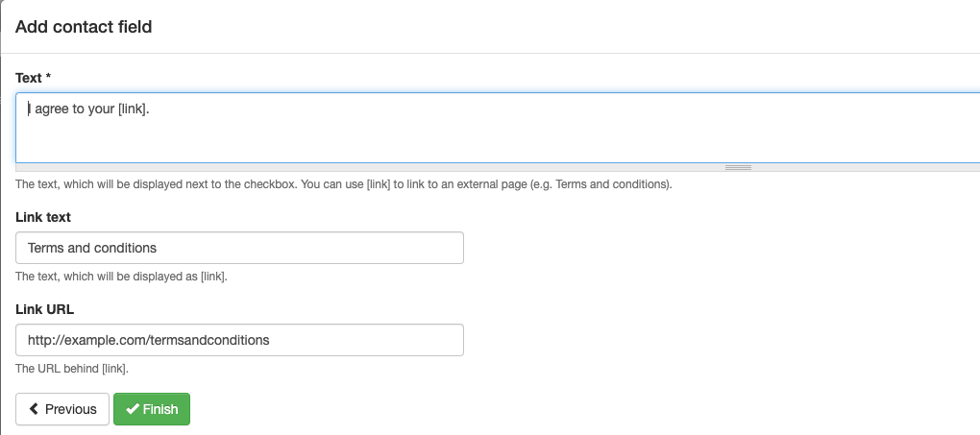Click the 'Link URL' label
This screenshot has width=980, height=435.
coord(44,309)
